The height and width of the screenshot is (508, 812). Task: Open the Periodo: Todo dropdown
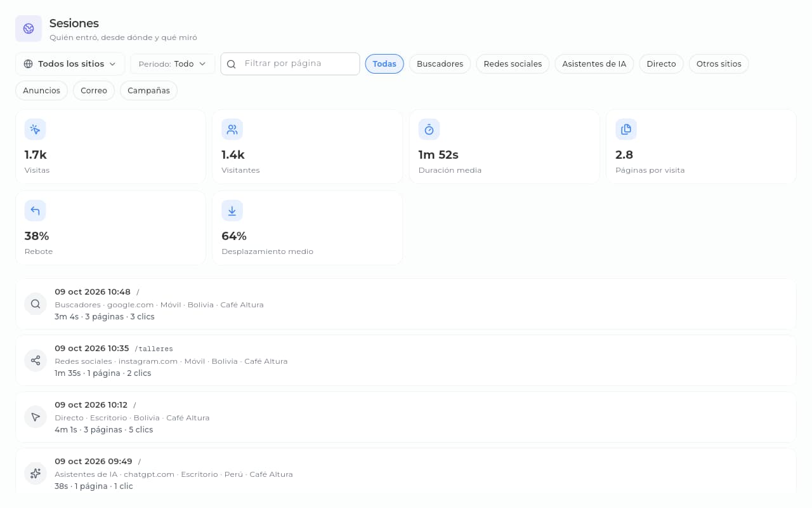(x=173, y=64)
